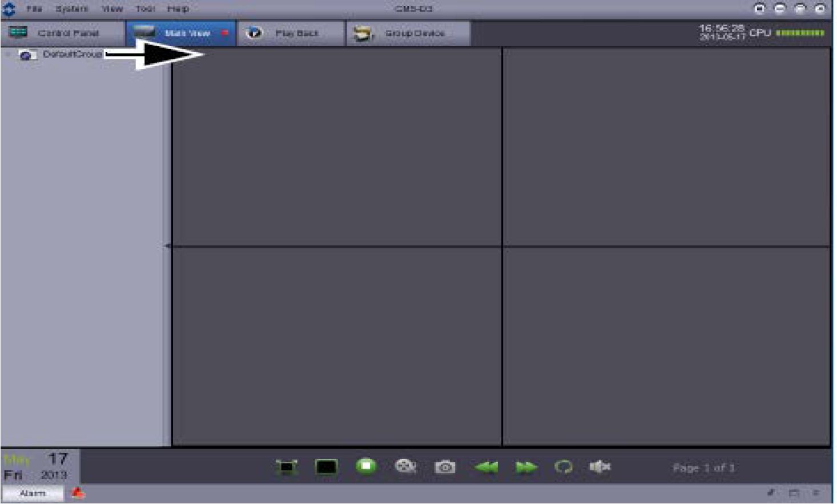Open the System menu
The width and height of the screenshot is (837, 504).
72,9
